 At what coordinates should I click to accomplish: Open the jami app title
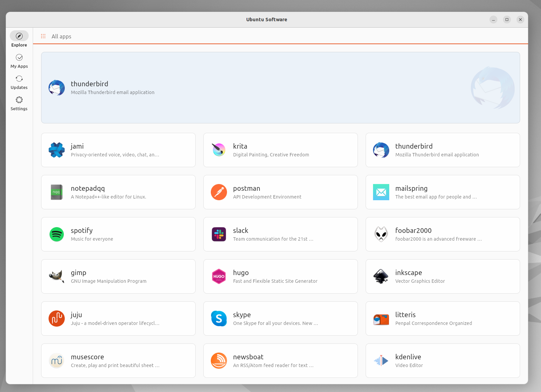coord(77,146)
